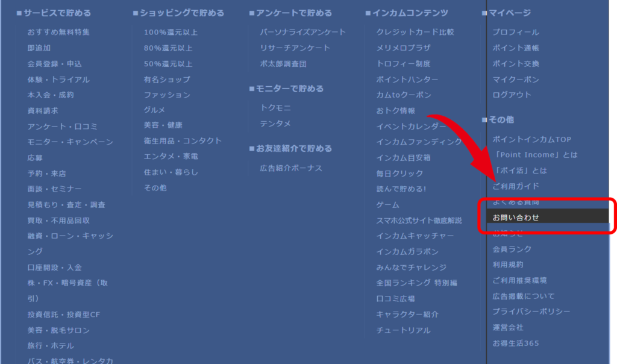The height and width of the screenshot is (364, 617).
Task: Open 会員ランク page
Action: tap(512, 249)
